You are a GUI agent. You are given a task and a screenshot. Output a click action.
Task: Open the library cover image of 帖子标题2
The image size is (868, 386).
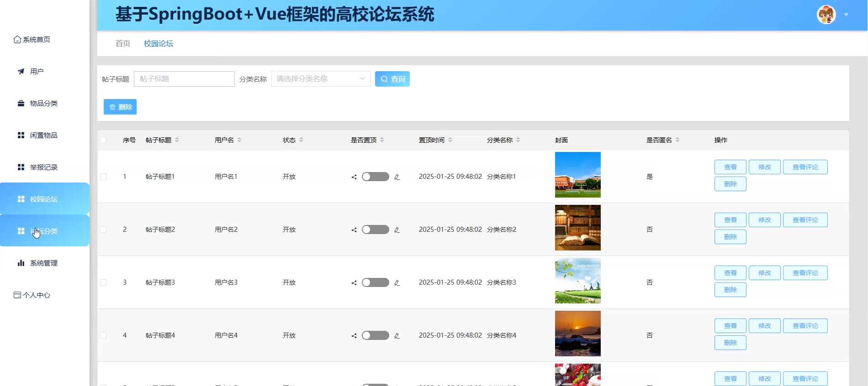click(578, 228)
